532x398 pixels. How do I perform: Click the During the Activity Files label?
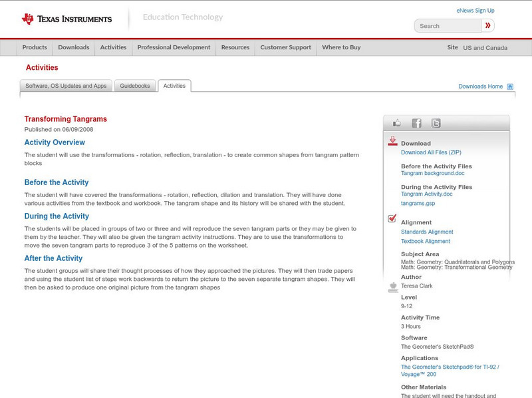pyautogui.click(x=436, y=187)
